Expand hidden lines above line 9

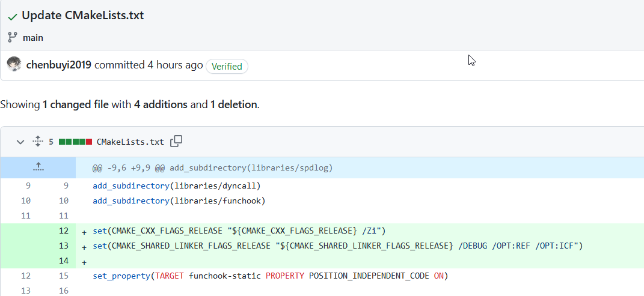point(38,168)
